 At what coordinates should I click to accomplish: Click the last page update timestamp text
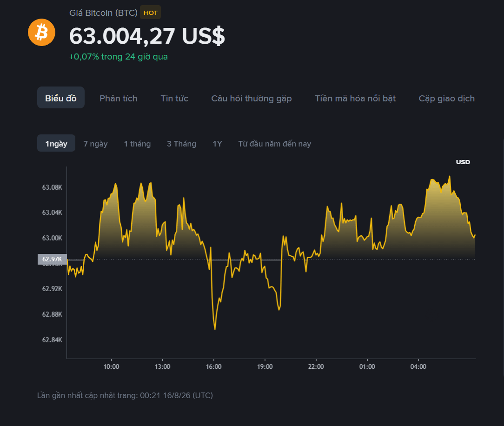pyautogui.click(x=125, y=395)
